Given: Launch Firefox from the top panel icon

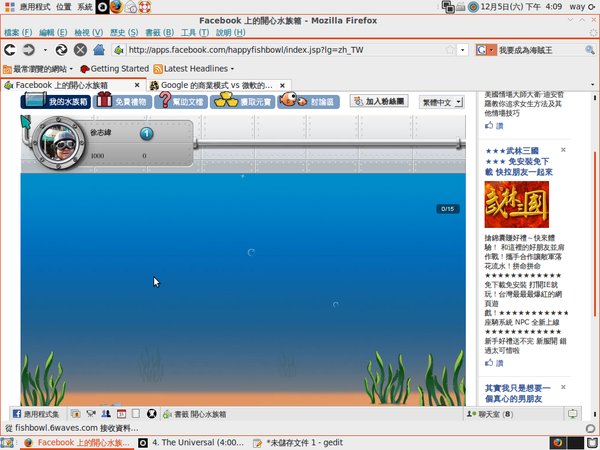Looking at the screenshot, I should (x=116, y=7).
